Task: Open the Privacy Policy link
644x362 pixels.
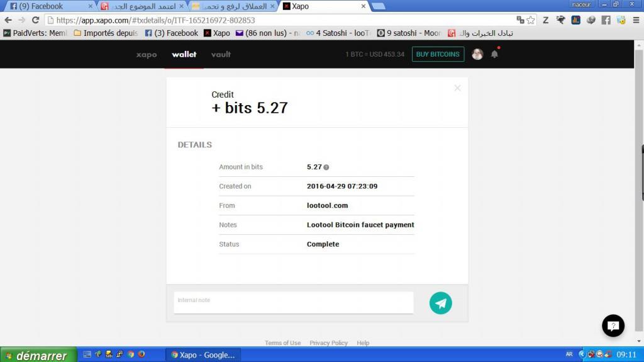Action: [328, 342]
